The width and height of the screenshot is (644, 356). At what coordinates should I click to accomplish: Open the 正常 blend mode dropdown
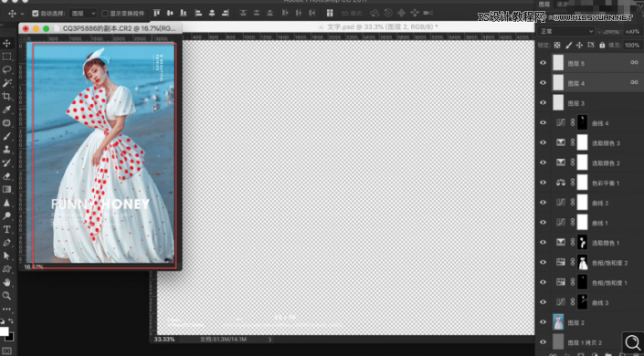[x=565, y=31]
